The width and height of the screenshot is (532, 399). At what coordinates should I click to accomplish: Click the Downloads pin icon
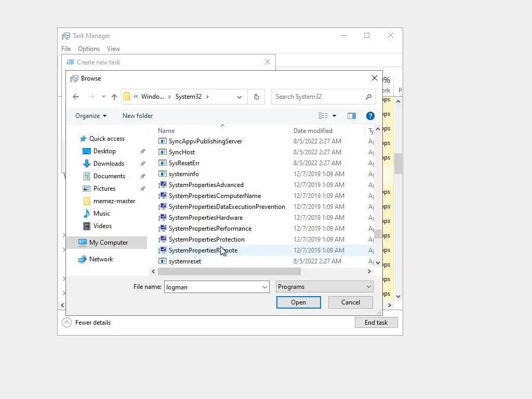coord(143,164)
